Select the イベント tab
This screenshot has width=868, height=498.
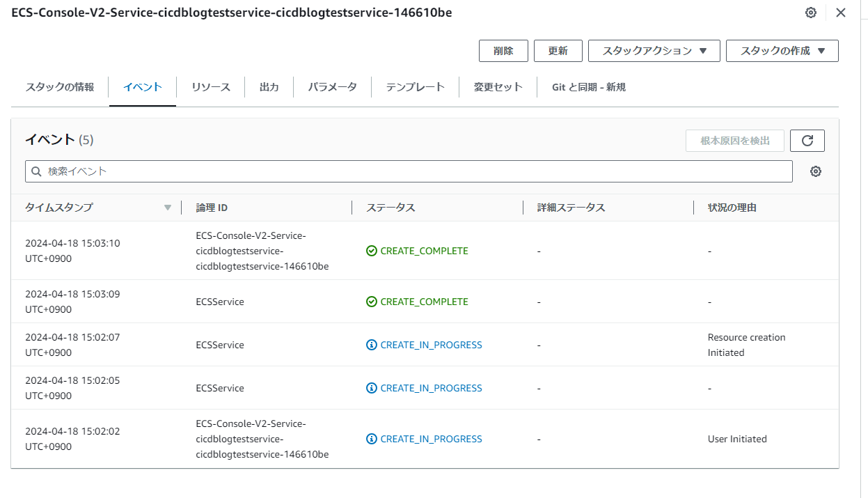tap(143, 87)
